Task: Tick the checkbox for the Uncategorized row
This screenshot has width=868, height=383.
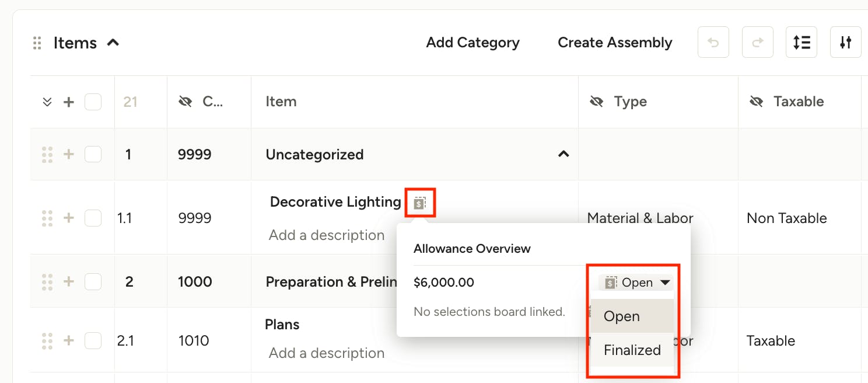Action: [93, 154]
